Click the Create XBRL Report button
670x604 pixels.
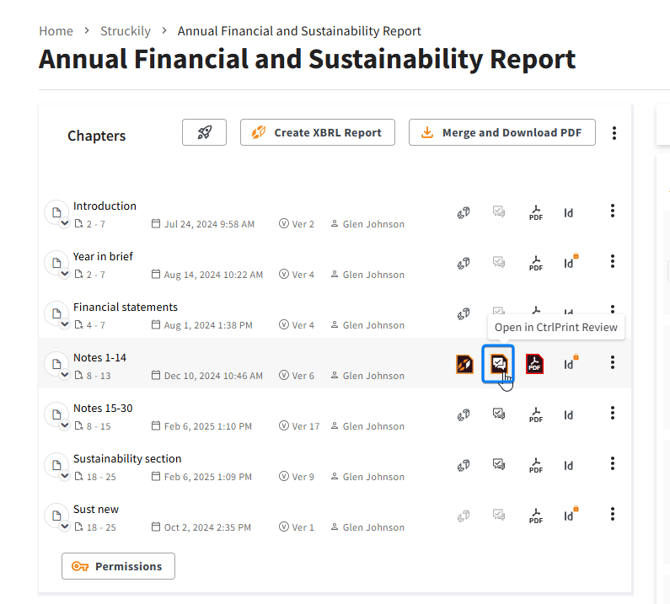tap(317, 132)
